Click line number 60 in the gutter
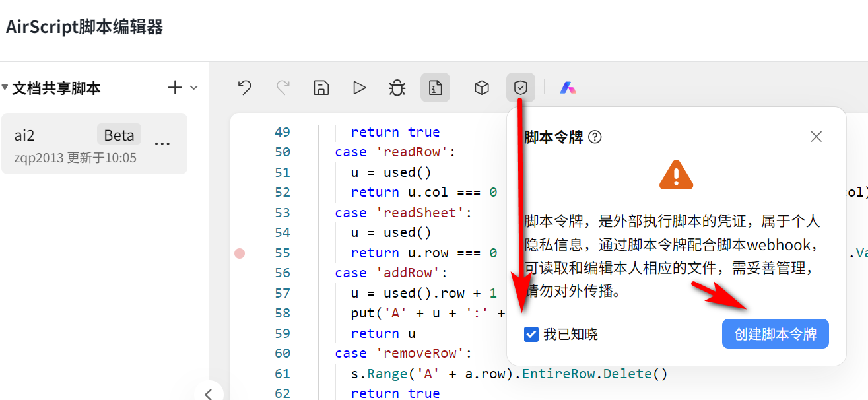868x400 pixels. tap(283, 354)
